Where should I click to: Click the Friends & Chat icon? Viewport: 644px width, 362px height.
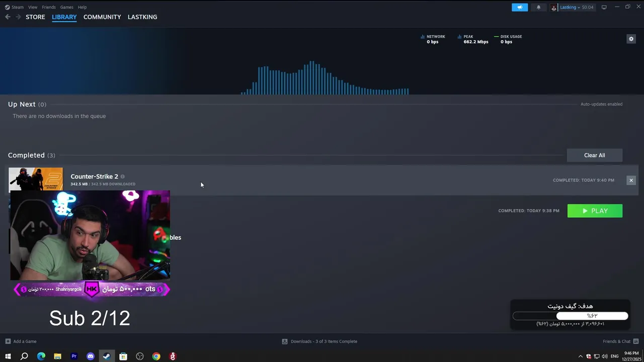pyautogui.click(x=635, y=341)
